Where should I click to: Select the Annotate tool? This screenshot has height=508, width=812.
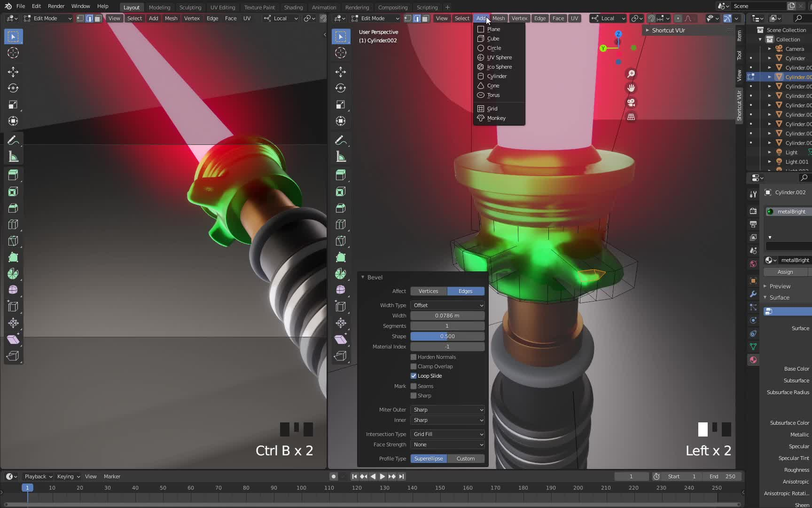[x=13, y=140]
